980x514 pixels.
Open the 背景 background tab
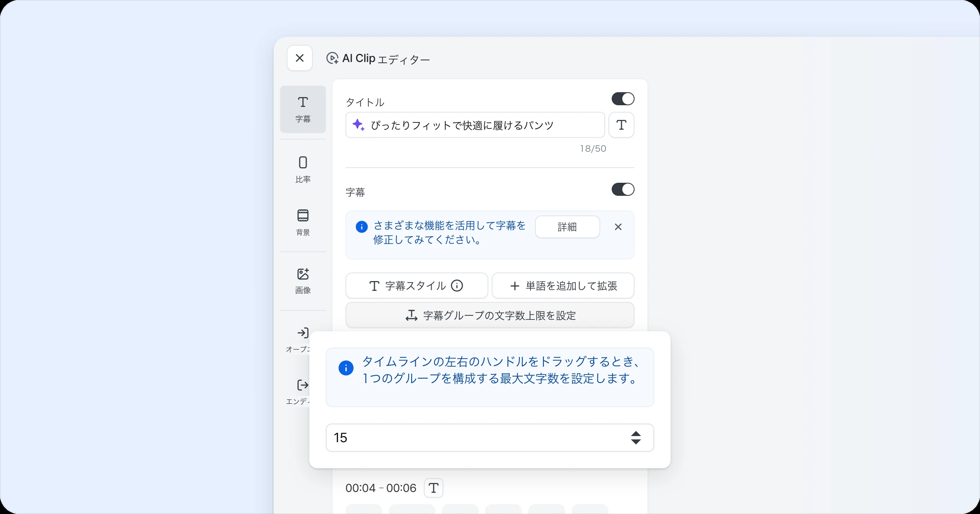(303, 222)
